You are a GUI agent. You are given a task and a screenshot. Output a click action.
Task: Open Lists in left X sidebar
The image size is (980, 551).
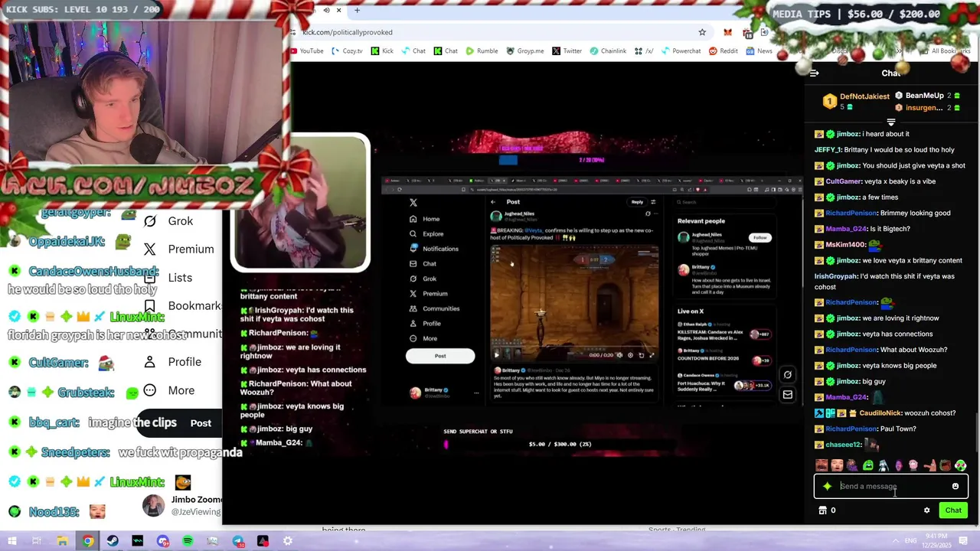(170, 278)
